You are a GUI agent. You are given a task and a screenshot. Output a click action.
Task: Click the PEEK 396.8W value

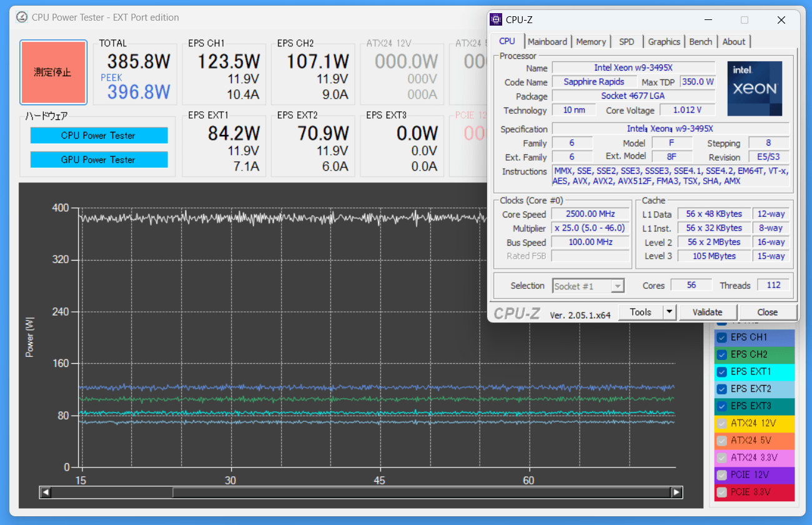[139, 92]
